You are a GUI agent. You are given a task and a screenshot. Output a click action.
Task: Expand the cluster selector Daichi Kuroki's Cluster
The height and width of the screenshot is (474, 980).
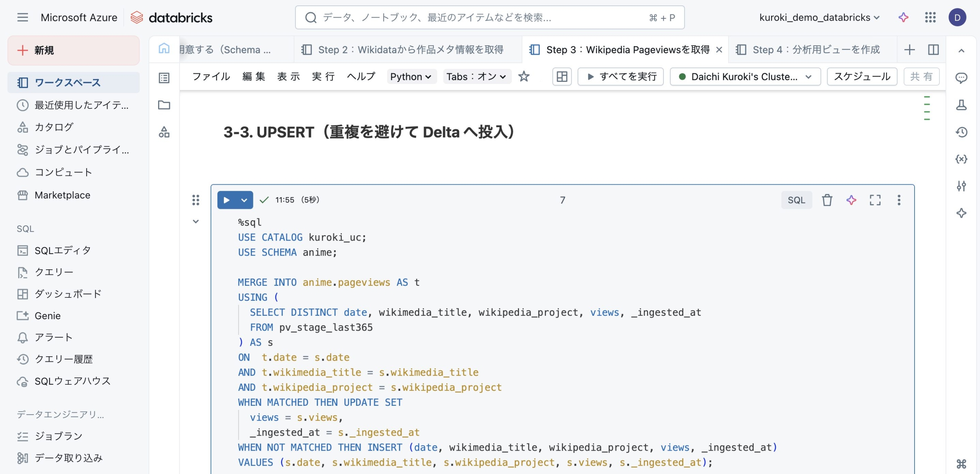pos(745,77)
